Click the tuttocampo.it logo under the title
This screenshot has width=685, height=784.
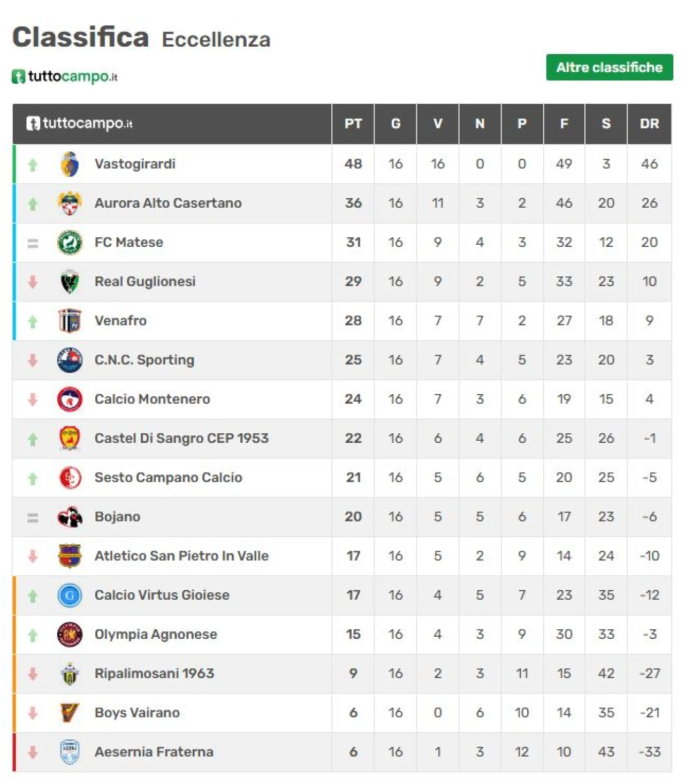tap(65, 76)
